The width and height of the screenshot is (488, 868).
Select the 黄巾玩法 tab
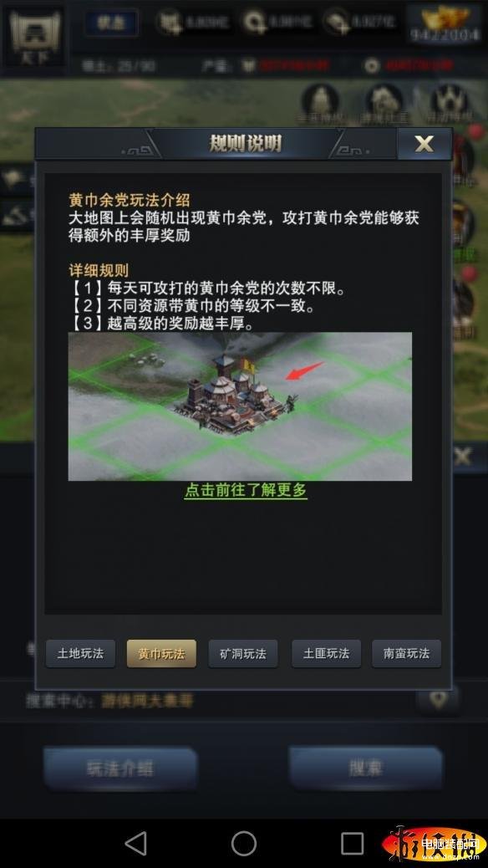tap(161, 653)
